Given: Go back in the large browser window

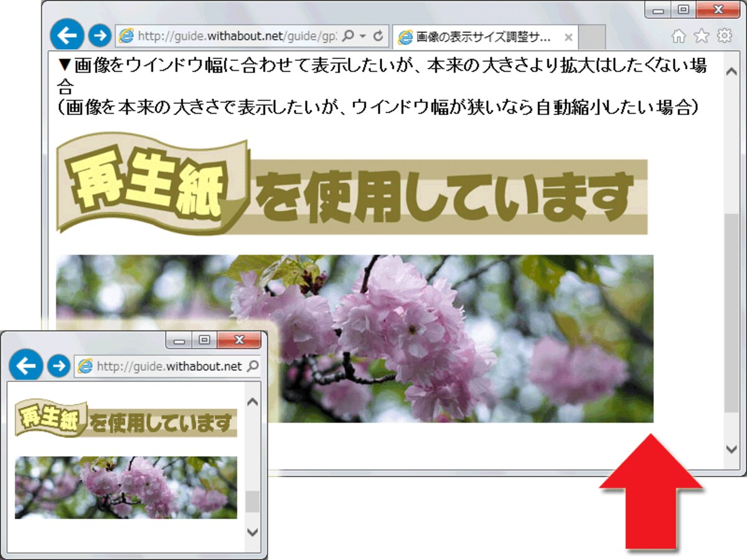Looking at the screenshot, I should (67, 35).
